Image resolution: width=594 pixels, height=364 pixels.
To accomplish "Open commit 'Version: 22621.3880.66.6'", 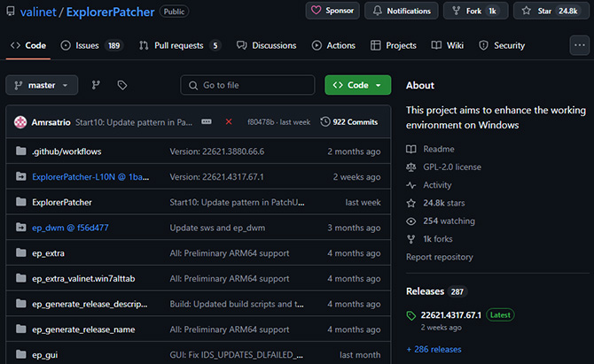I will pos(217,151).
